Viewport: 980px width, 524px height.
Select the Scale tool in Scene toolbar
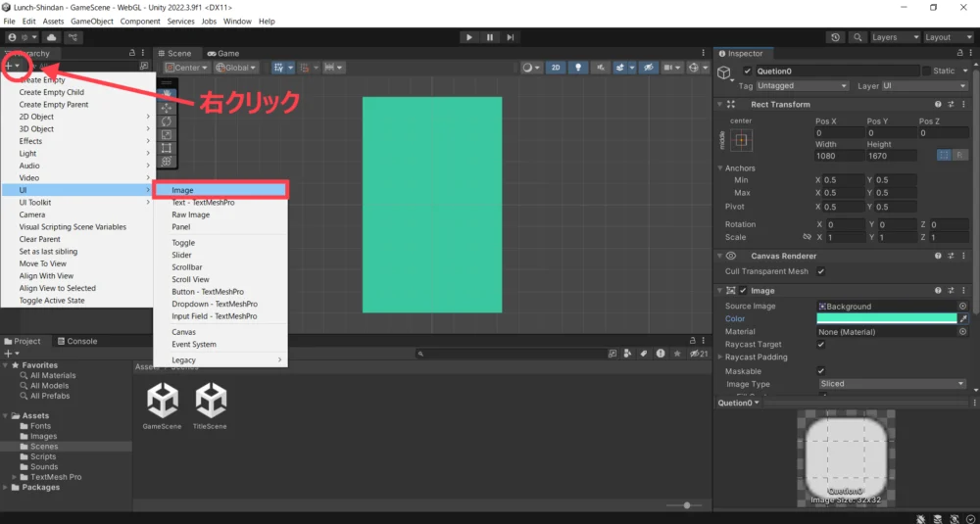pyautogui.click(x=167, y=134)
